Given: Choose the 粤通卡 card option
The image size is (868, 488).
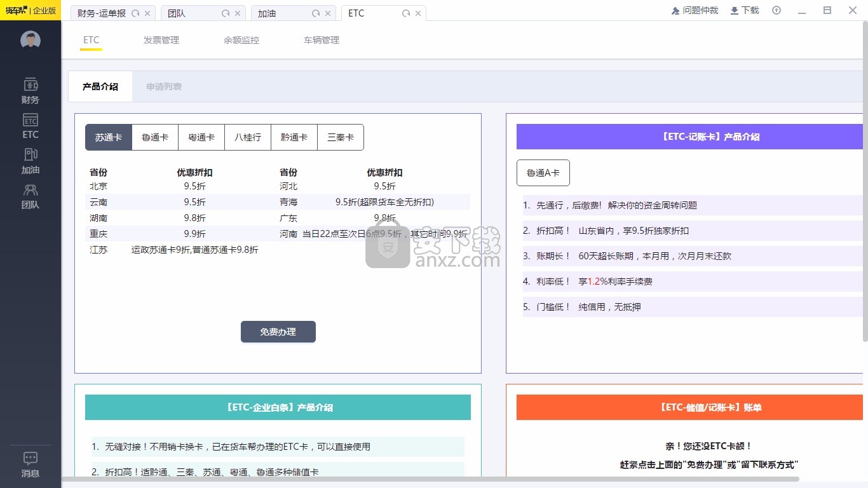Looking at the screenshot, I should pos(201,137).
